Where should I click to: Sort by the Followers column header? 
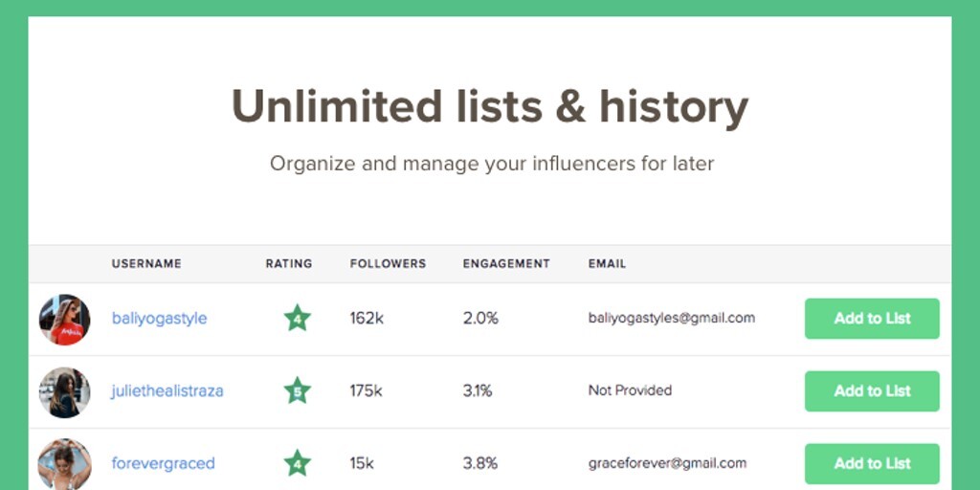pos(388,264)
